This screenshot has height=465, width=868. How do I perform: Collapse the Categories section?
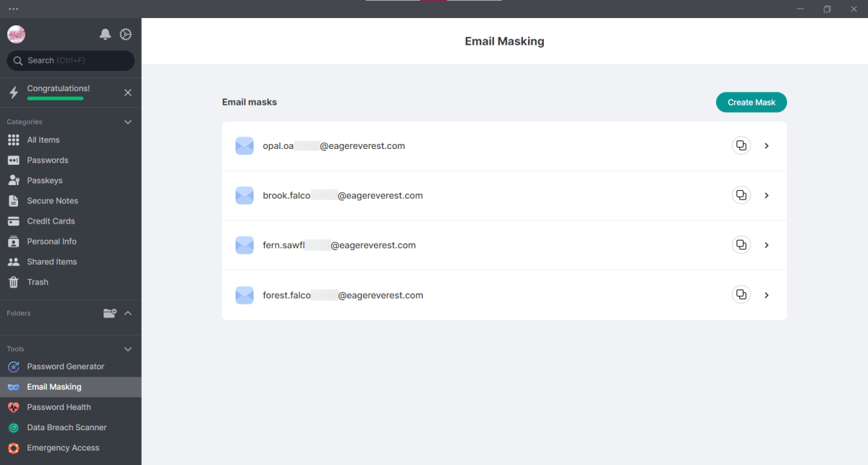(128, 122)
